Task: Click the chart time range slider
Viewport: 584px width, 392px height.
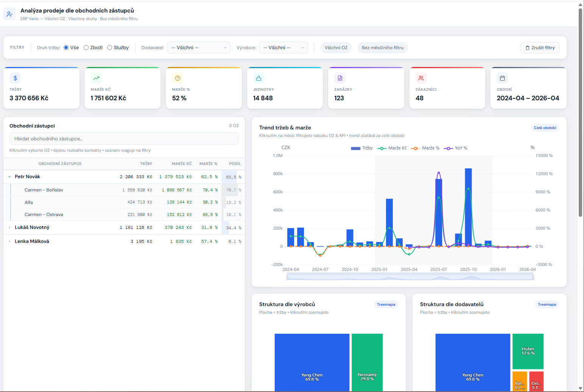Action: pos(410,278)
